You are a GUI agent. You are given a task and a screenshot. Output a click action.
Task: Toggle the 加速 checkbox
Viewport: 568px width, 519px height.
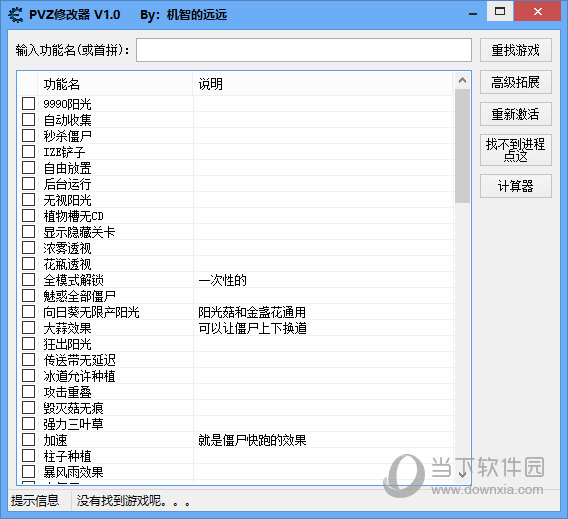pyautogui.click(x=28, y=440)
